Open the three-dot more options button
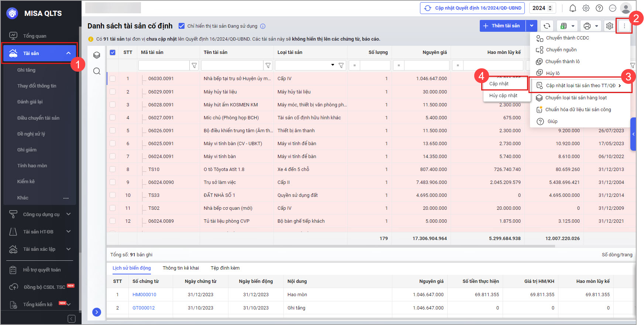 pyautogui.click(x=624, y=26)
